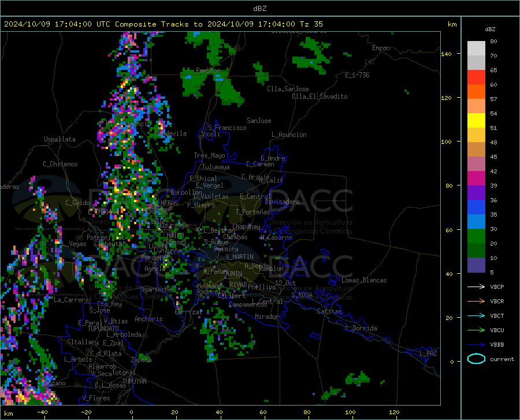
Task: Select the yellow 51-54 dBZ legend swatch
Action: 476,121
